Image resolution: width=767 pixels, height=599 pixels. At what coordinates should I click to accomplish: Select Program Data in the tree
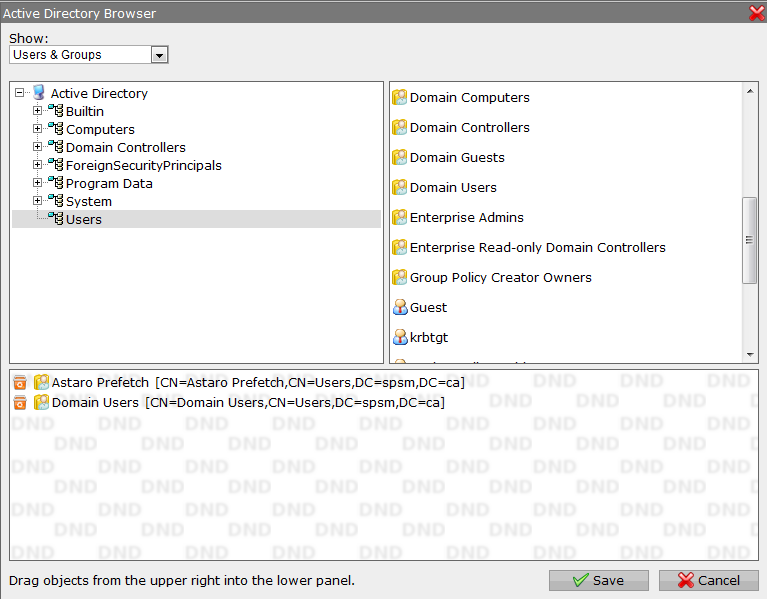coord(109,183)
